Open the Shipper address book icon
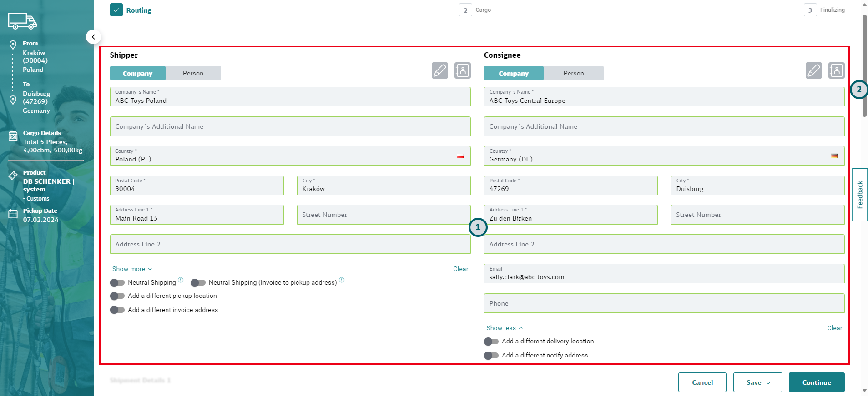The width and height of the screenshot is (868, 397). (462, 71)
